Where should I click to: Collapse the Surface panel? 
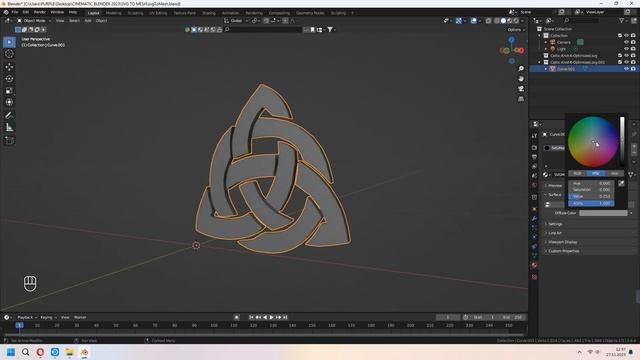[x=554, y=195]
